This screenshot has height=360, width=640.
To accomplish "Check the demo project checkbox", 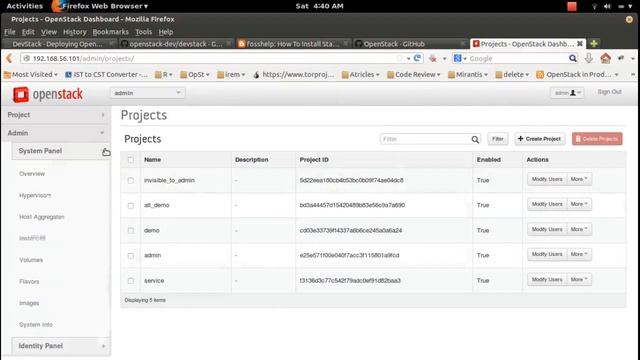I will click(x=131, y=231).
